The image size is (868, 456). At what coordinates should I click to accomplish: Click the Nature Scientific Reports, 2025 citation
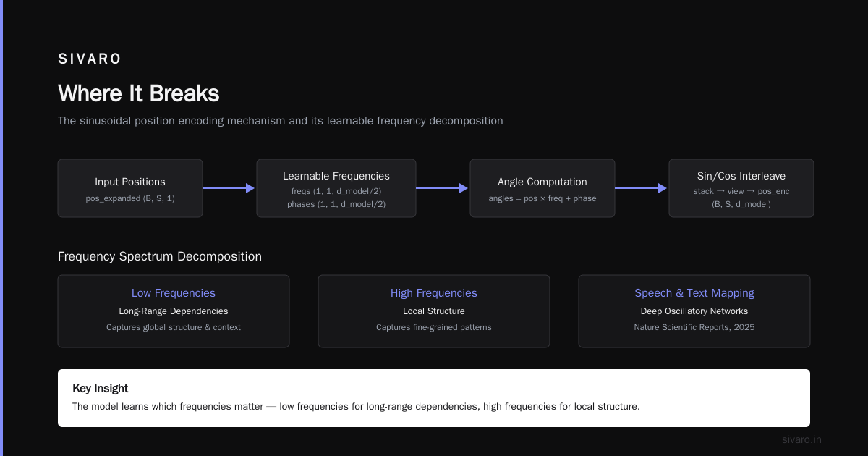click(x=694, y=327)
